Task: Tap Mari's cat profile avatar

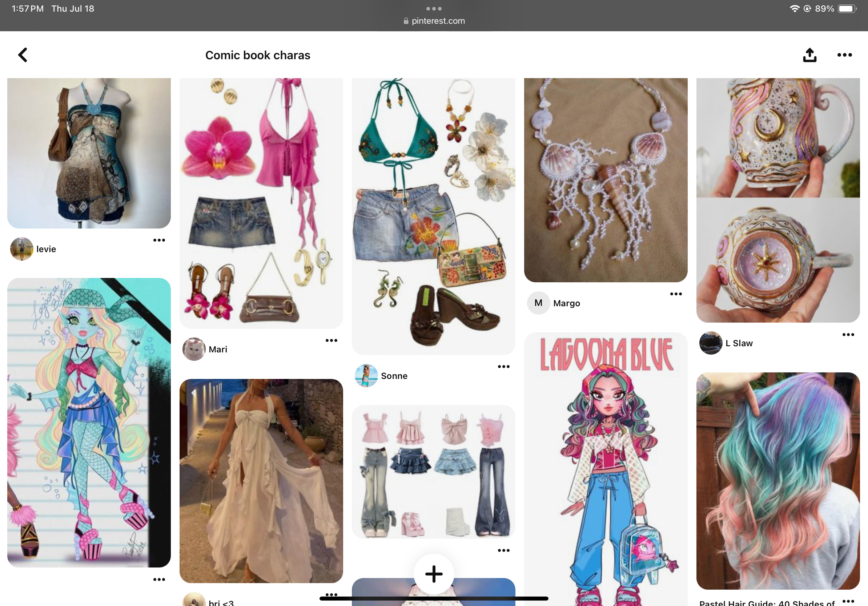Action: pos(194,349)
